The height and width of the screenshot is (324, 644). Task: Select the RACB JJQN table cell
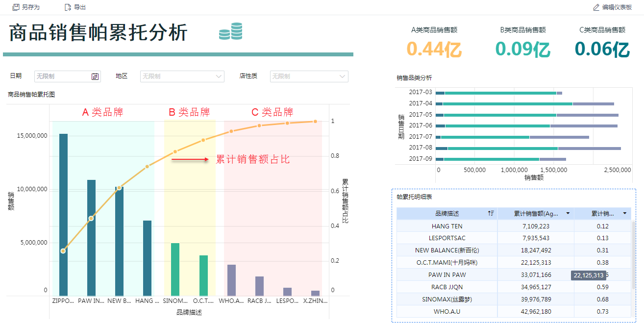pyautogui.click(x=447, y=287)
